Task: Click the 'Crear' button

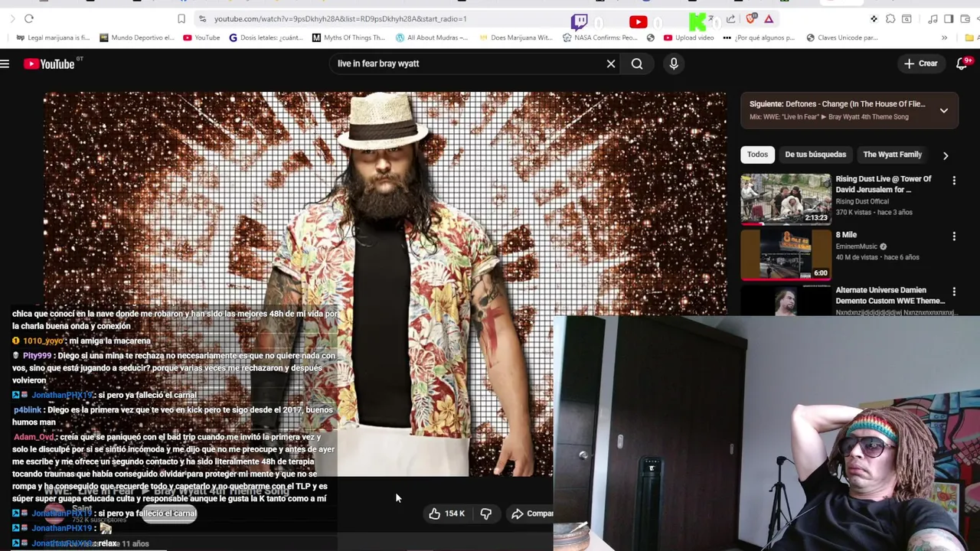Action: (x=921, y=64)
